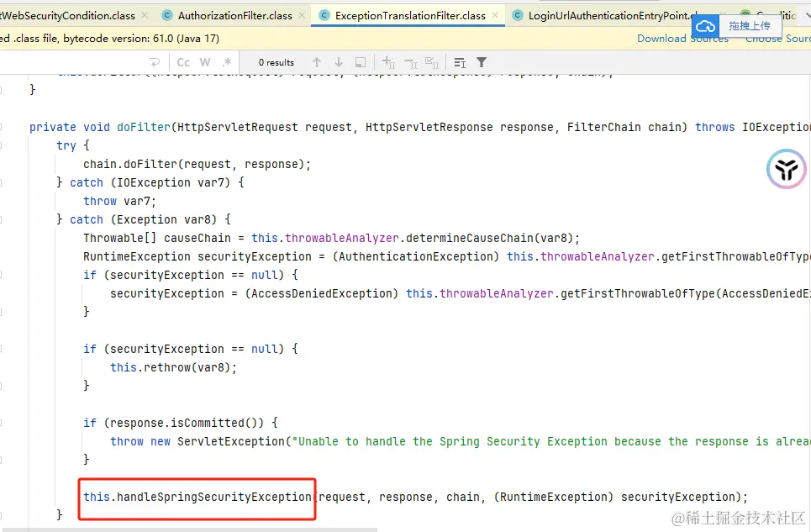The height and width of the screenshot is (532, 811).
Task: Click ServletException in throw statement
Action: [230, 441]
